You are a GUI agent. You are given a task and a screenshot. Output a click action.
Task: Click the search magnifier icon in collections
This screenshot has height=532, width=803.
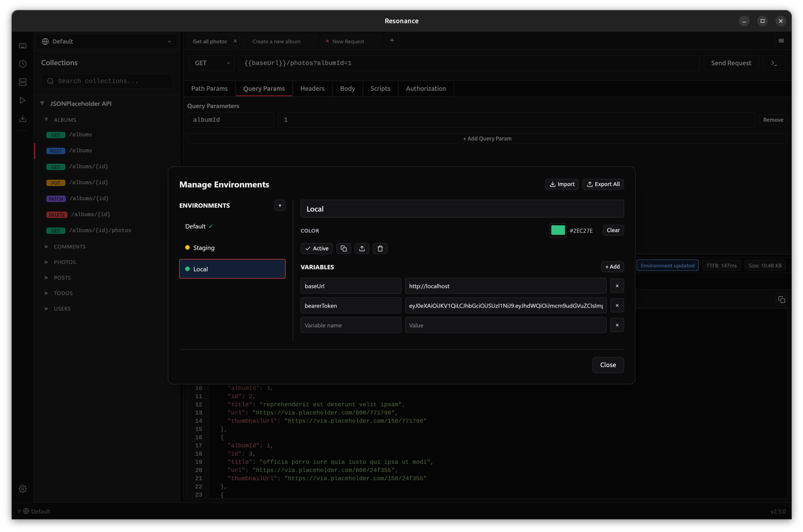(x=51, y=81)
